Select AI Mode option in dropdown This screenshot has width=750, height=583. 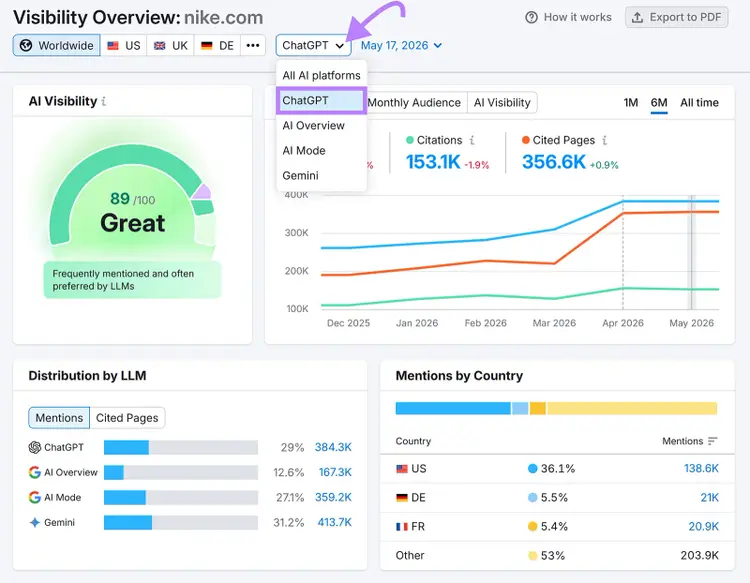click(x=321, y=151)
